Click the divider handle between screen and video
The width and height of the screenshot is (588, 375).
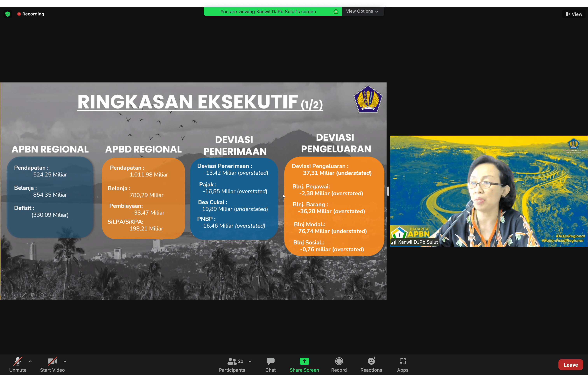point(388,191)
